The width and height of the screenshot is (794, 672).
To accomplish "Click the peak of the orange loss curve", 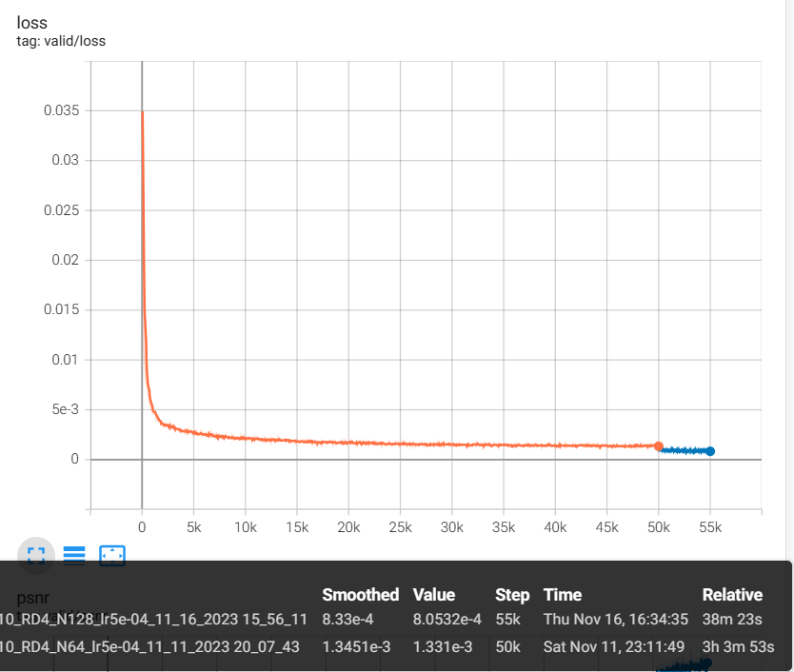I will click(x=143, y=112).
